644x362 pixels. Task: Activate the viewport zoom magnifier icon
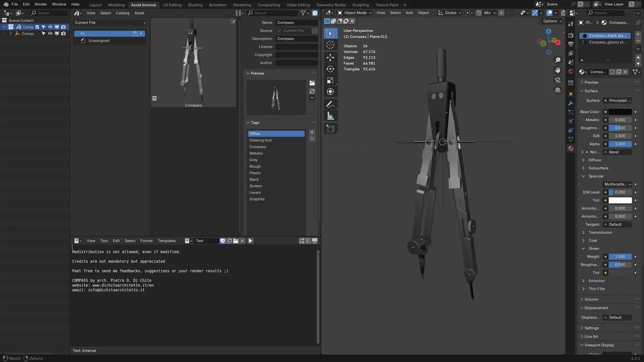tap(558, 60)
